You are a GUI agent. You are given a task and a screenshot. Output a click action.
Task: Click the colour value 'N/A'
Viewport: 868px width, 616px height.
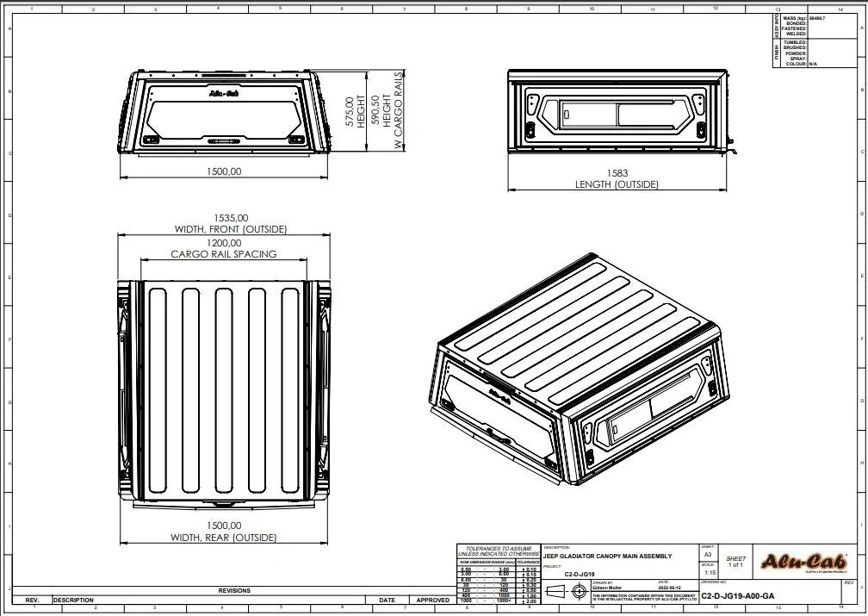[x=813, y=64]
